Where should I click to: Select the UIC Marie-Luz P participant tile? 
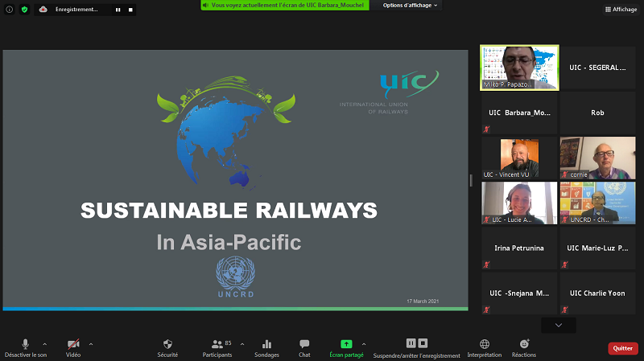click(x=597, y=248)
